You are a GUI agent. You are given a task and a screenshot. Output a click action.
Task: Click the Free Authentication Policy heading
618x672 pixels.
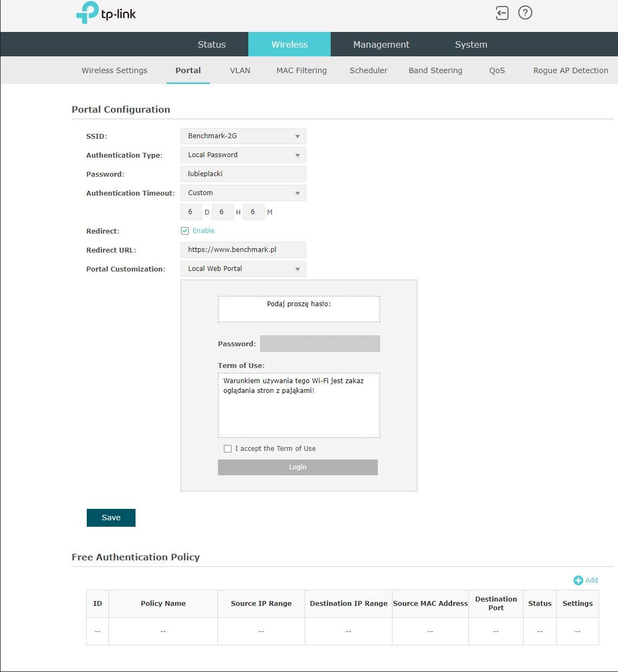click(x=136, y=557)
